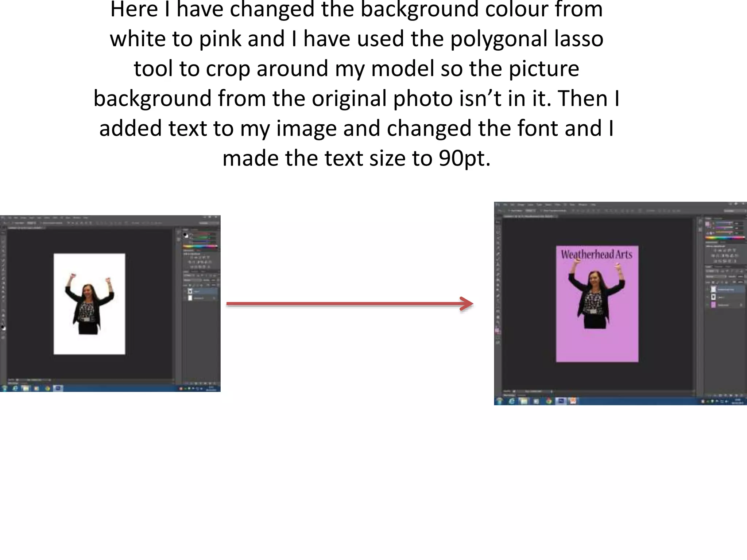This screenshot has height=560, width=747.
Task: Select the Layer 1 thumbnail in the left screenshot
Action: point(190,291)
